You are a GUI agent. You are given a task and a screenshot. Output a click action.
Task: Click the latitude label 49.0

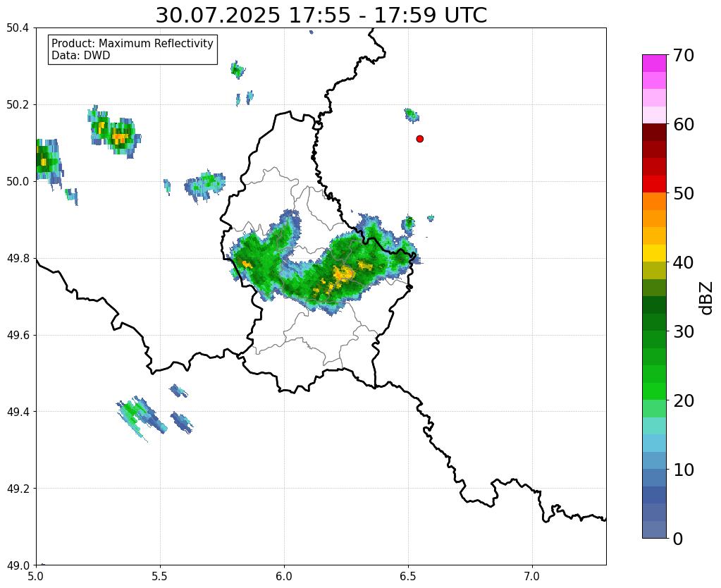tap(18, 565)
